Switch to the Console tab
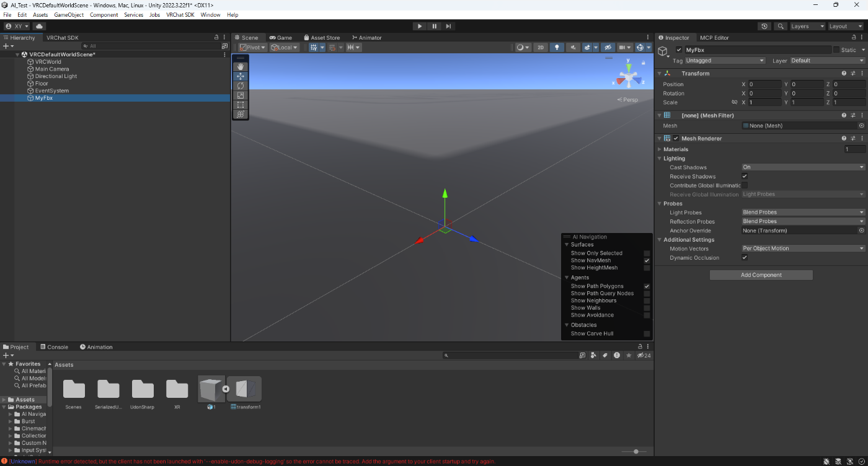 click(x=54, y=347)
